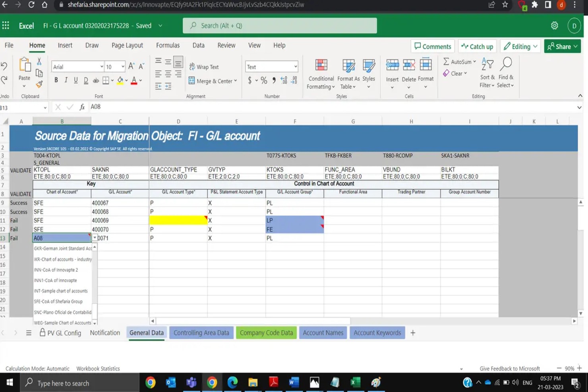Click Give Feedback to Microsoft

(510, 369)
